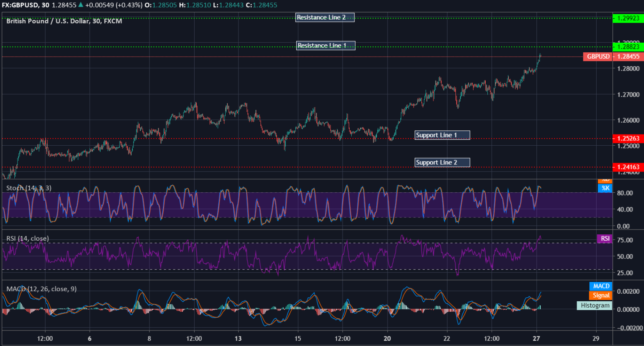Click the purple RSI label tag

click(605, 239)
